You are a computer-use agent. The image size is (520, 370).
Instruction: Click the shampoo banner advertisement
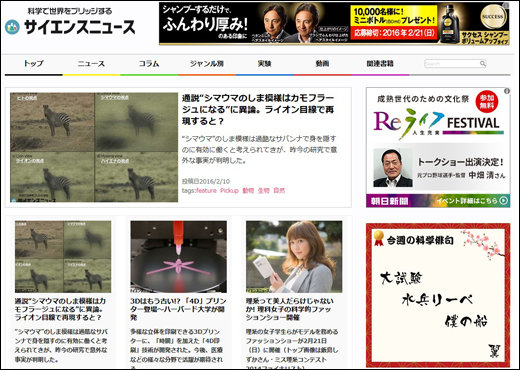point(334,23)
